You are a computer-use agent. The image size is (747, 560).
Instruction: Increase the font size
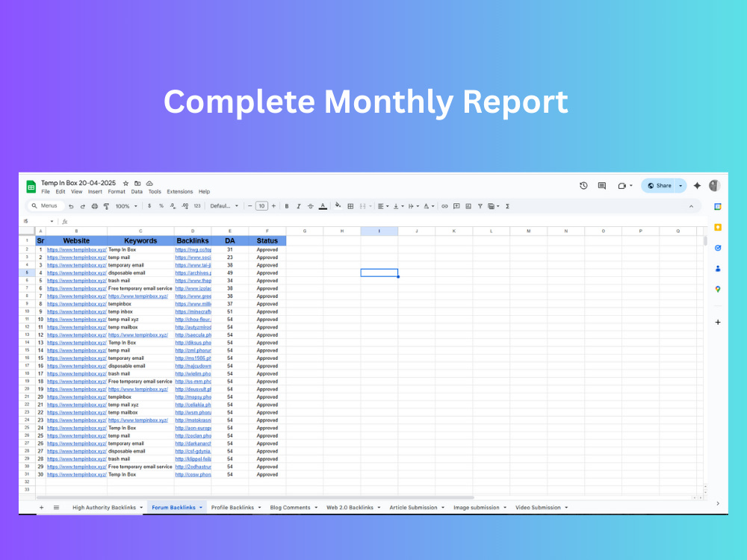[273, 206]
